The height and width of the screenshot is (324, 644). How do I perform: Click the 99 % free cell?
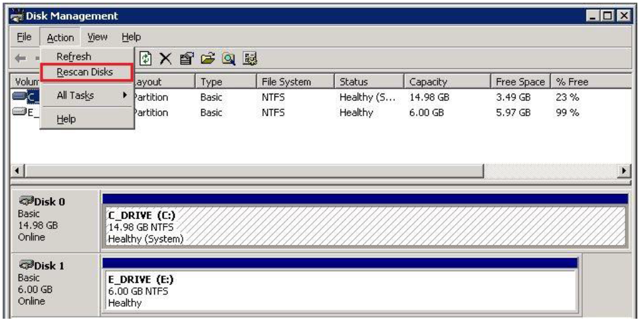coord(567,112)
